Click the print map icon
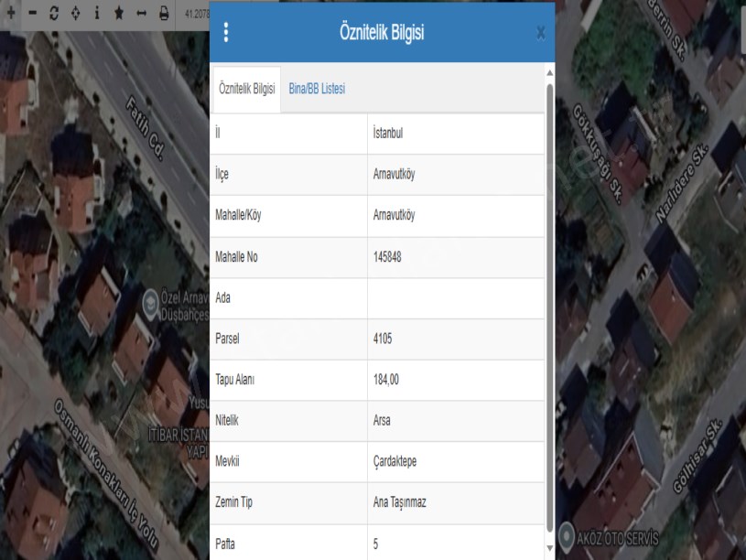The width and height of the screenshot is (746, 560). pos(164,15)
